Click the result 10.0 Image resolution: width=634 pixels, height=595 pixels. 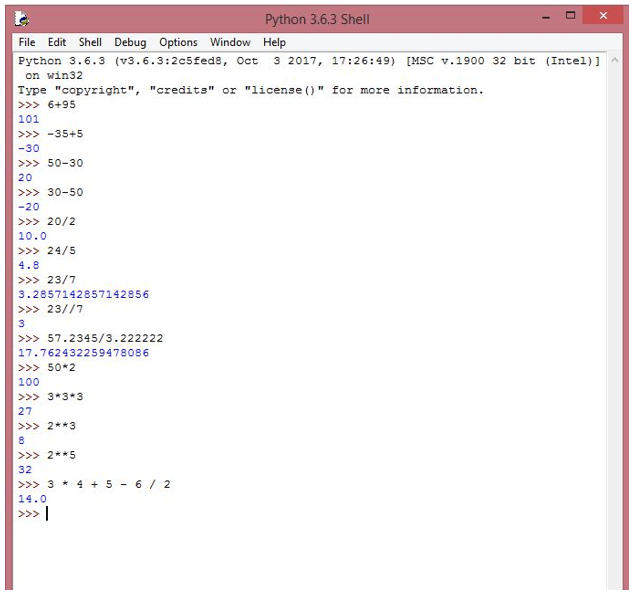click(x=32, y=236)
